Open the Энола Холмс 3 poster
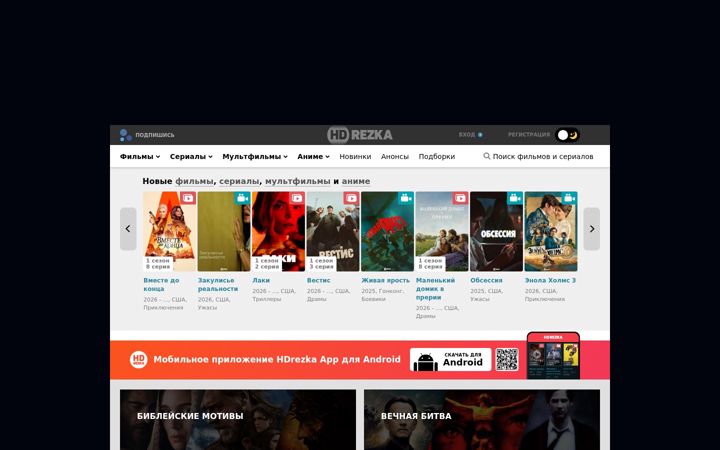Viewport: 720px width, 450px height. 551,231
